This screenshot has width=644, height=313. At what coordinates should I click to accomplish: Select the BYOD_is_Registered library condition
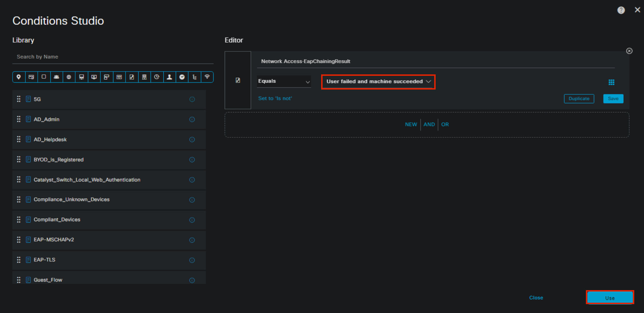tap(109, 160)
